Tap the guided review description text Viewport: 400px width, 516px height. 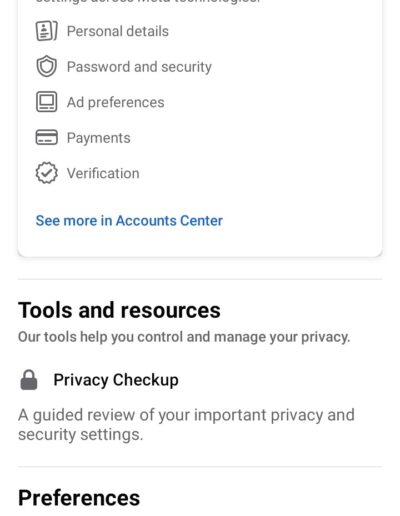tap(186, 425)
